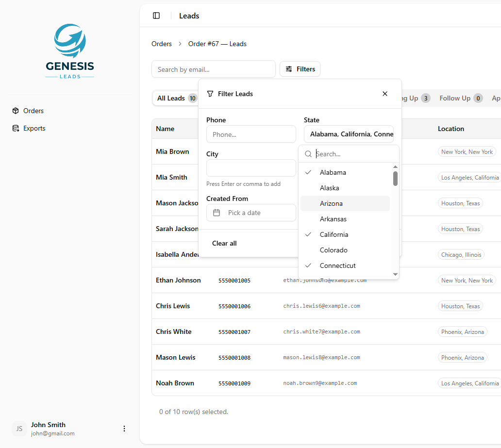Screen dimensions: 501x448
Task: Click the Location column header
Action: (451, 129)
